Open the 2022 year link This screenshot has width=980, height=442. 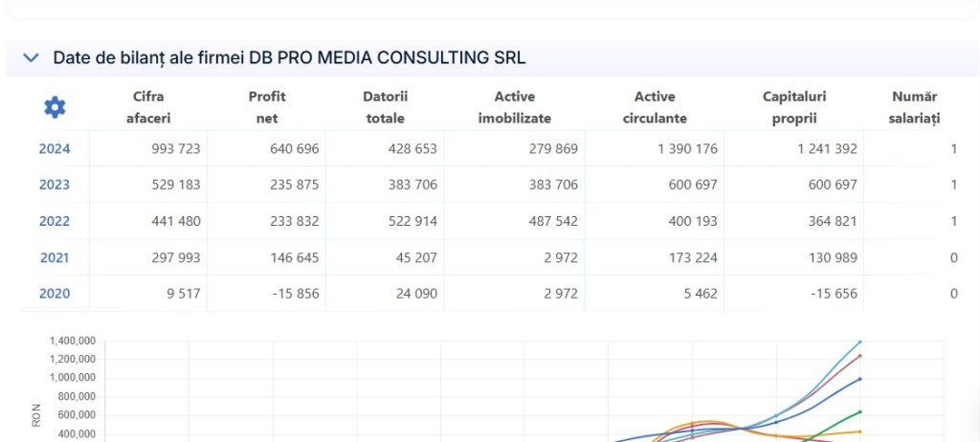(55, 221)
